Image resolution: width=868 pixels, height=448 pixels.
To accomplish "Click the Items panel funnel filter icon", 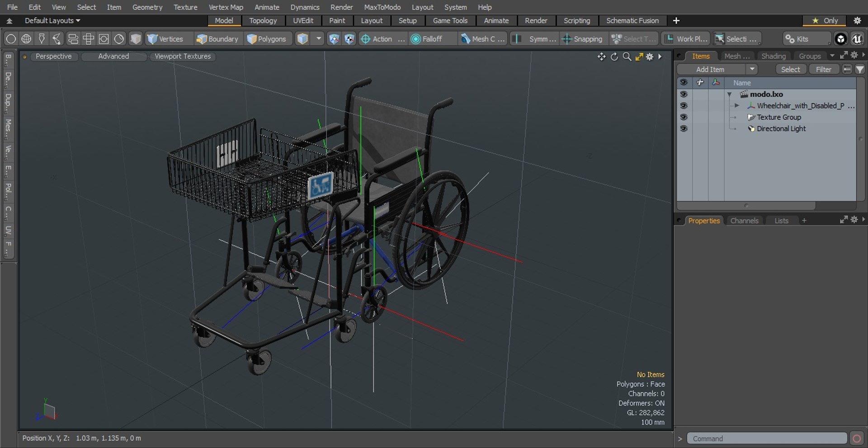I will pos(859,69).
